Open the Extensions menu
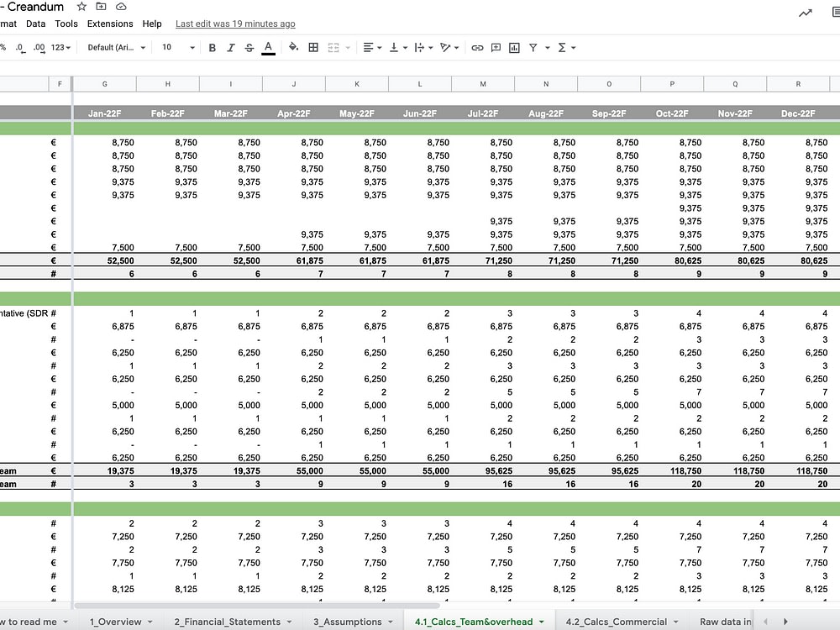The image size is (840, 630). 110,24
